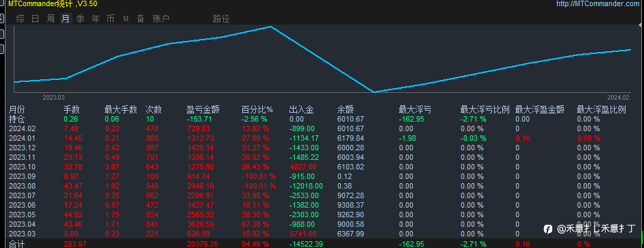This screenshot has height=248, width=644.
Task: Click the 最大浮亏比例 column header
Action: (x=485, y=109)
